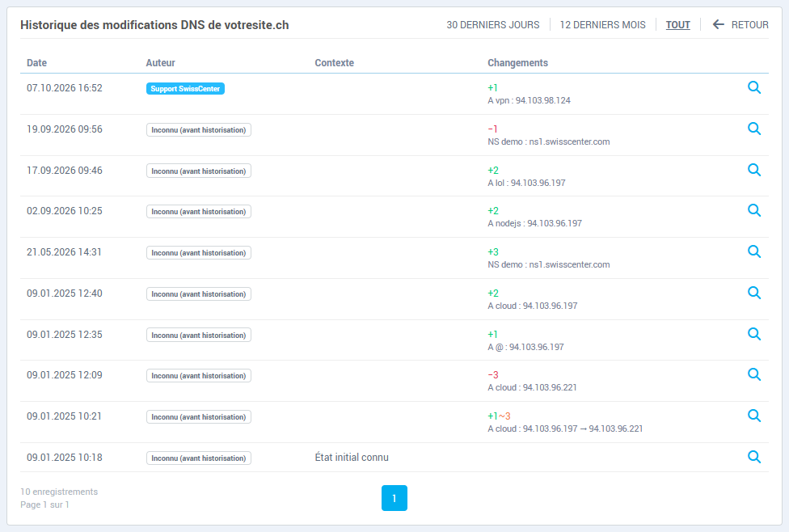Open details of the 09.01.2025 12:35 entry
This screenshot has width=789, height=532.
tap(753, 334)
